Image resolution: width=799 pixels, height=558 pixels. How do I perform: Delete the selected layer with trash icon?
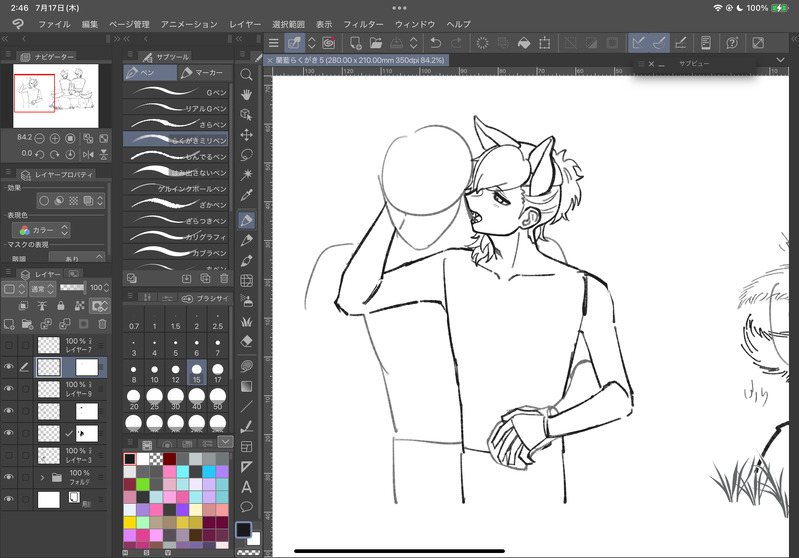coord(102,324)
